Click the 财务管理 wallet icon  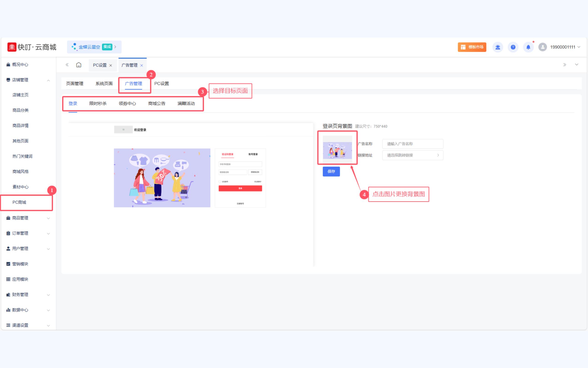[x=8, y=294]
